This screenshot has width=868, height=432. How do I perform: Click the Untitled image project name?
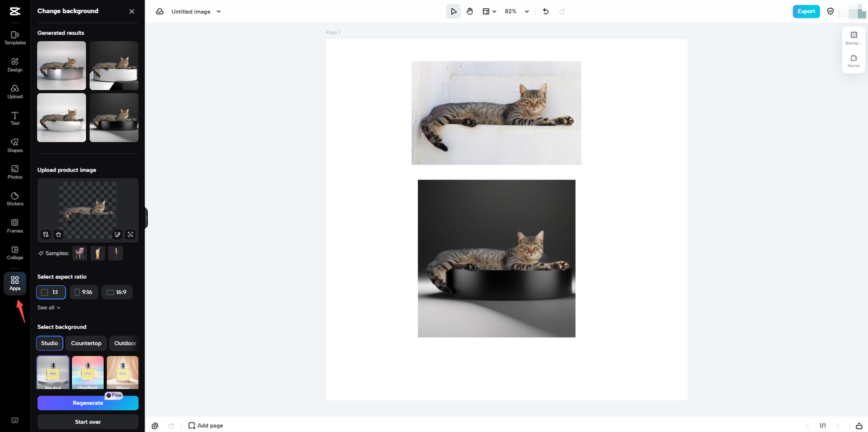pyautogui.click(x=191, y=12)
